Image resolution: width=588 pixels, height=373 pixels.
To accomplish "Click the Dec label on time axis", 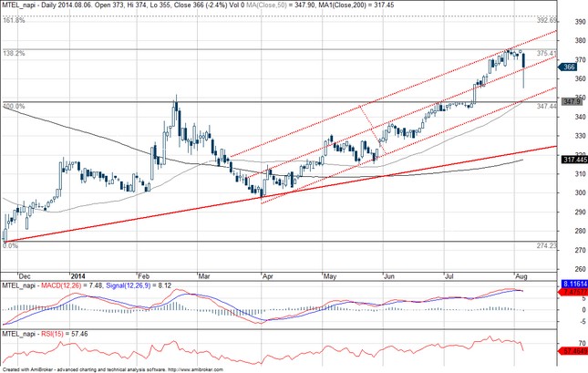I will [x=25, y=276].
